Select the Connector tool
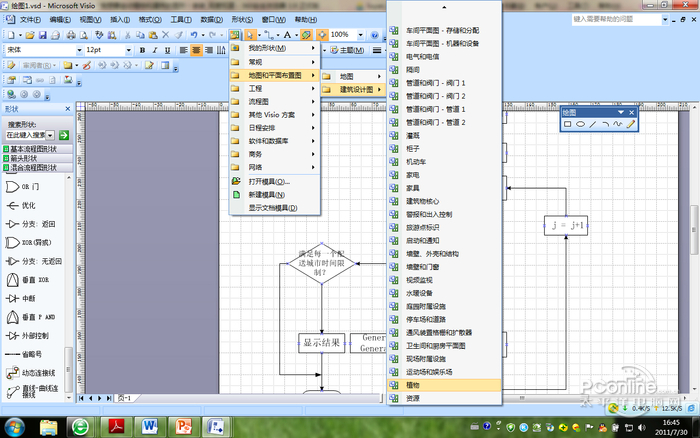The width and height of the screenshot is (700, 438). pyautogui.click(x=269, y=35)
